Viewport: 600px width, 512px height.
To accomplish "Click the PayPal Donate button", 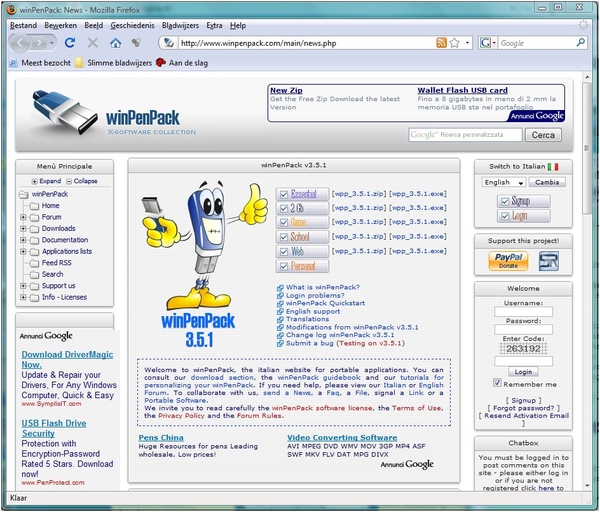I will click(508, 261).
